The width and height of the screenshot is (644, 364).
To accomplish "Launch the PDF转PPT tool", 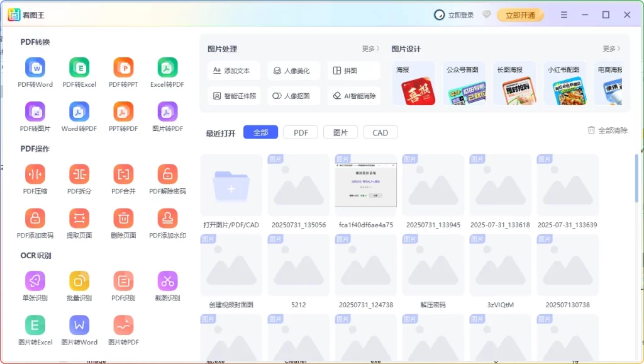I will click(123, 73).
